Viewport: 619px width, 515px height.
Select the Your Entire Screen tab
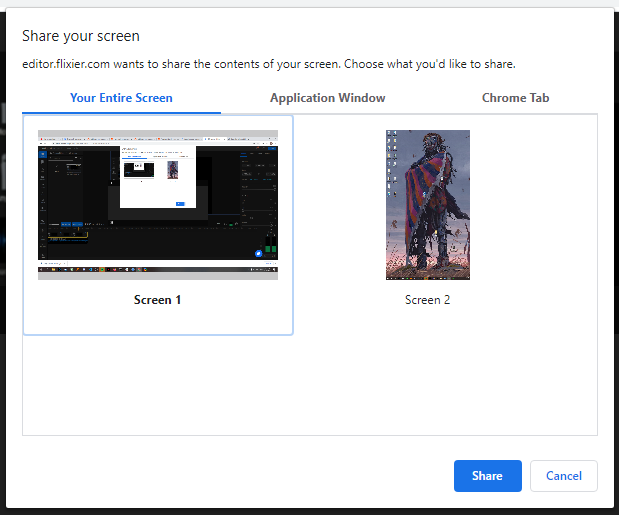click(121, 98)
